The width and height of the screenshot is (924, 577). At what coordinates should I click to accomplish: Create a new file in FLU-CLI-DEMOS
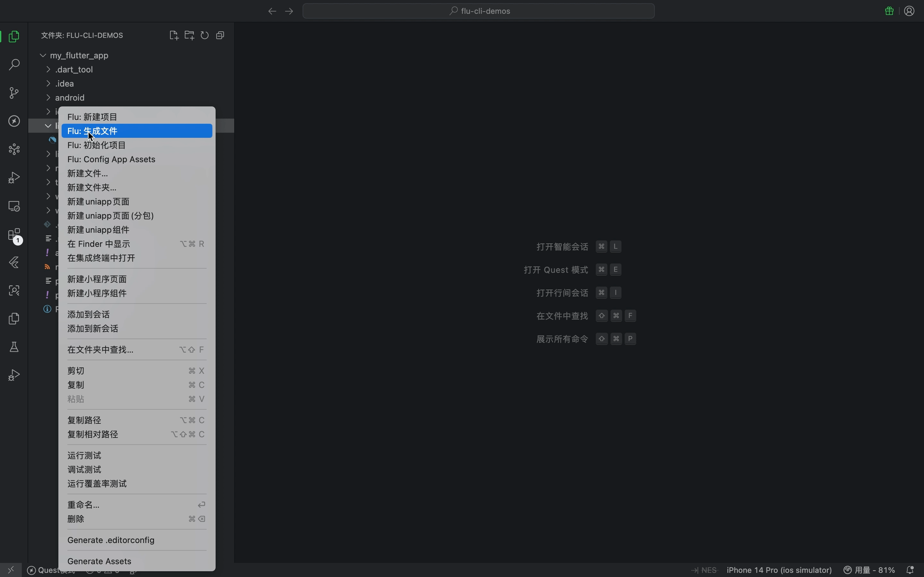174,35
